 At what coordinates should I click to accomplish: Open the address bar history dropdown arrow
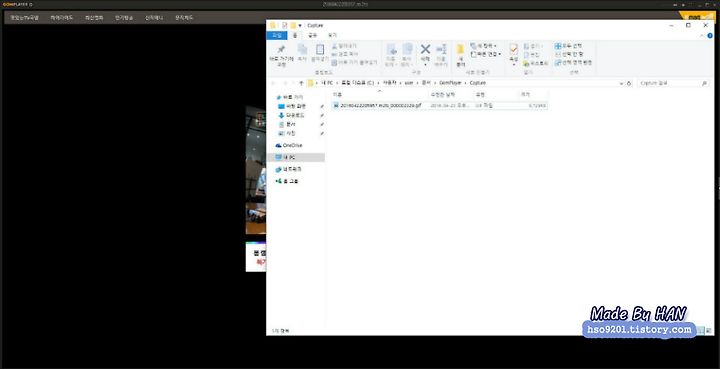click(621, 84)
